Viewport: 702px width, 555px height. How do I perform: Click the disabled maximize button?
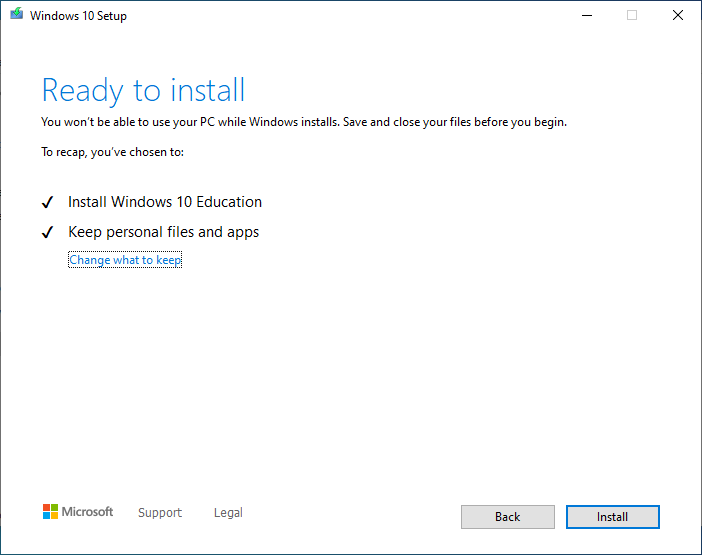[x=632, y=16]
